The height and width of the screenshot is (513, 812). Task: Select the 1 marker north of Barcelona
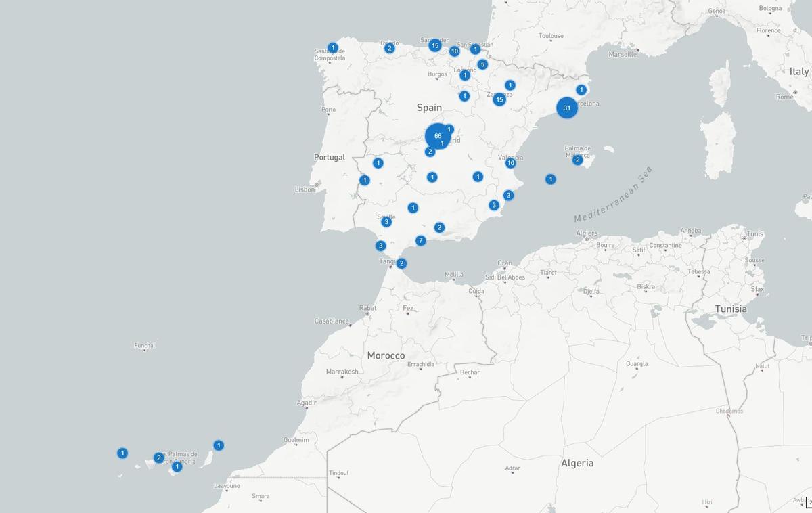581,89
